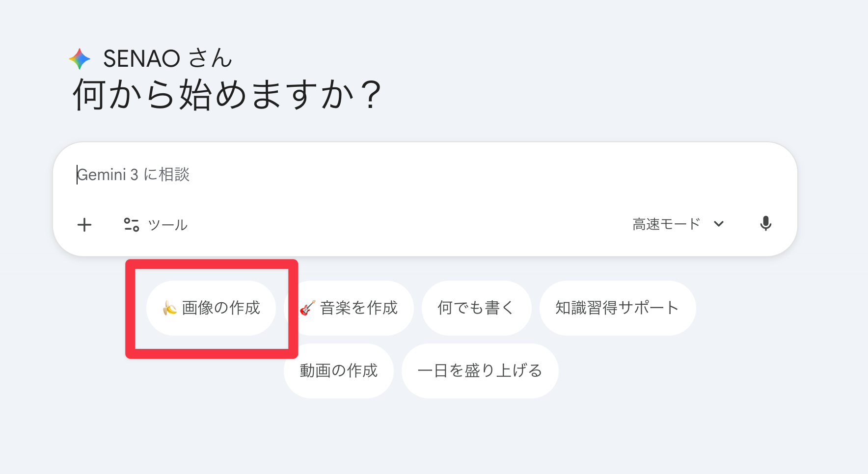Image resolution: width=868 pixels, height=474 pixels.
Task: Select the 何でも書く suggestion
Action: (476, 308)
